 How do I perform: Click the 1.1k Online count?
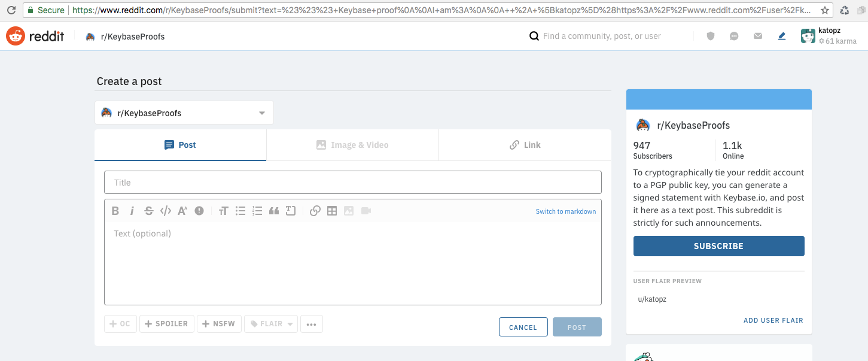click(x=733, y=150)
